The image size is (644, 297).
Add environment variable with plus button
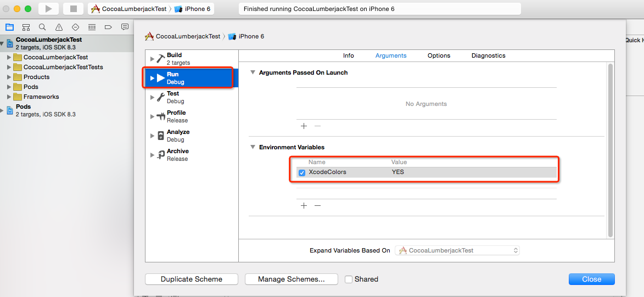304,205
